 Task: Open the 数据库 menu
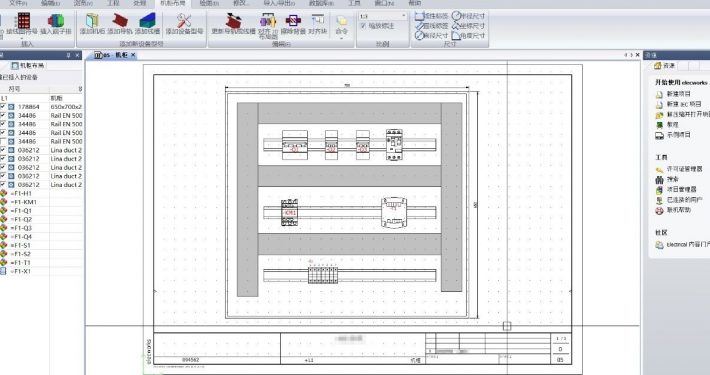click(x=321, y=3)
